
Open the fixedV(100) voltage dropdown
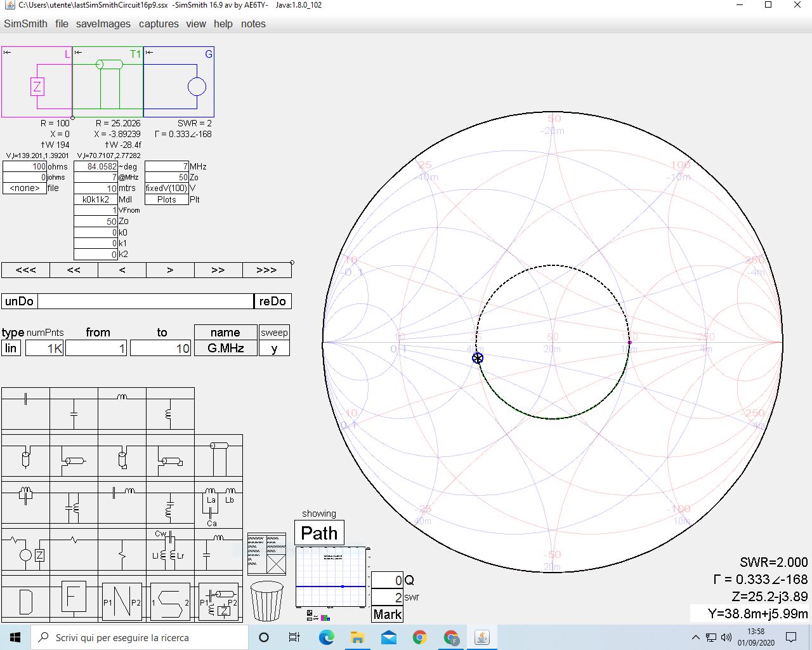pos(167,188)
